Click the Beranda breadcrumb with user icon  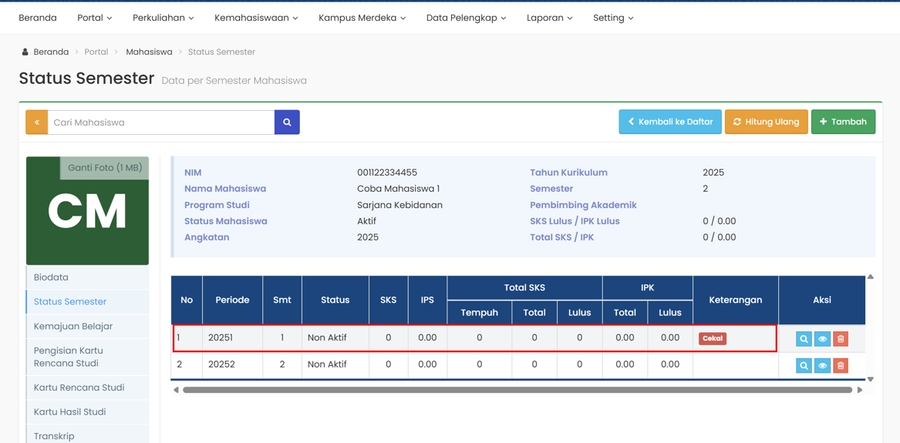pyautogui.click(x=46, y=51)
